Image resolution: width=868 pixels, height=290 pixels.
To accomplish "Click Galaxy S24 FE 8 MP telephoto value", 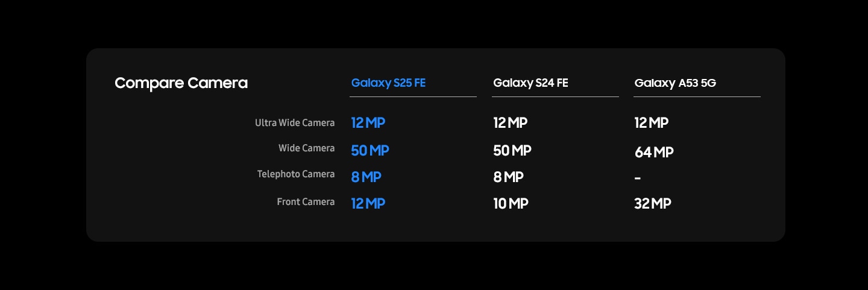I will click(508, 177).
